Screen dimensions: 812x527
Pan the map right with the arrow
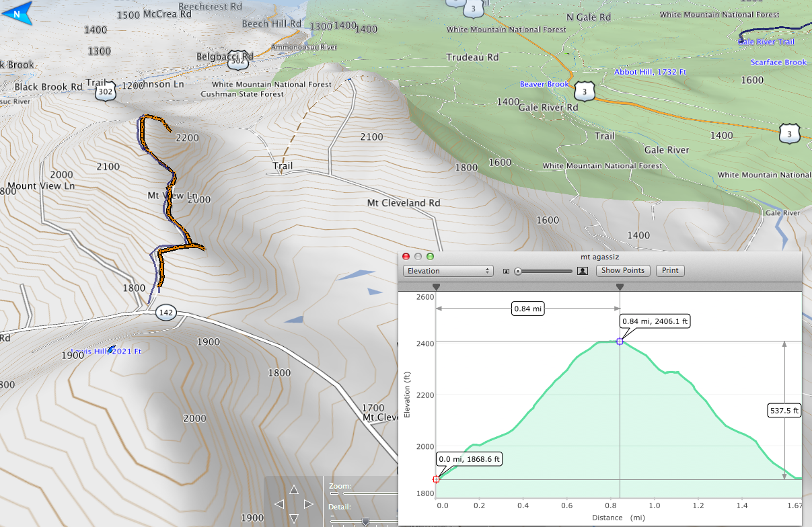tap(308, 503)
